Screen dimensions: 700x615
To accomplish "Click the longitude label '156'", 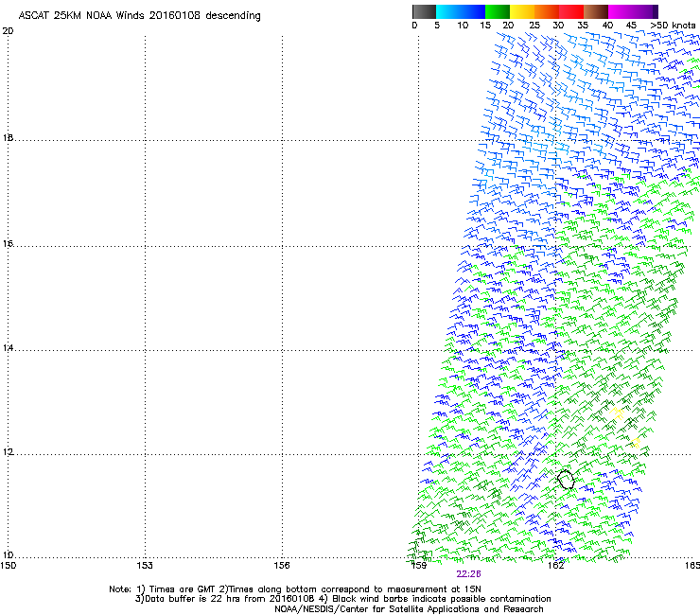I will (282, 566).
